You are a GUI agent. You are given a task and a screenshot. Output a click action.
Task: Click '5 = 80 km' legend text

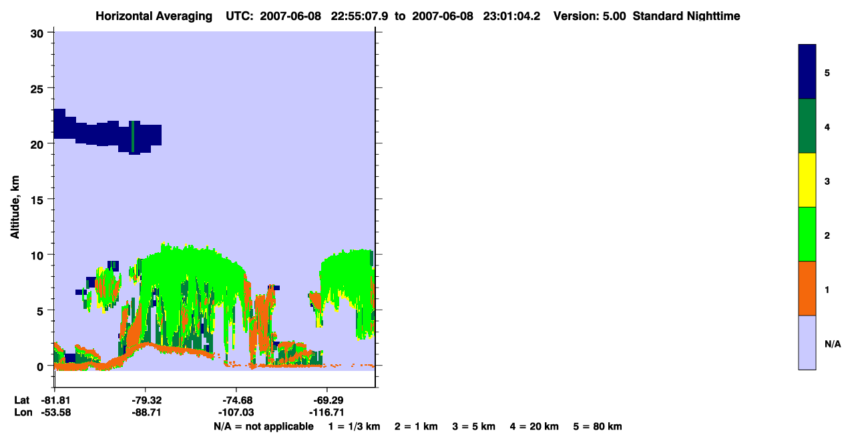coord(598,426)
